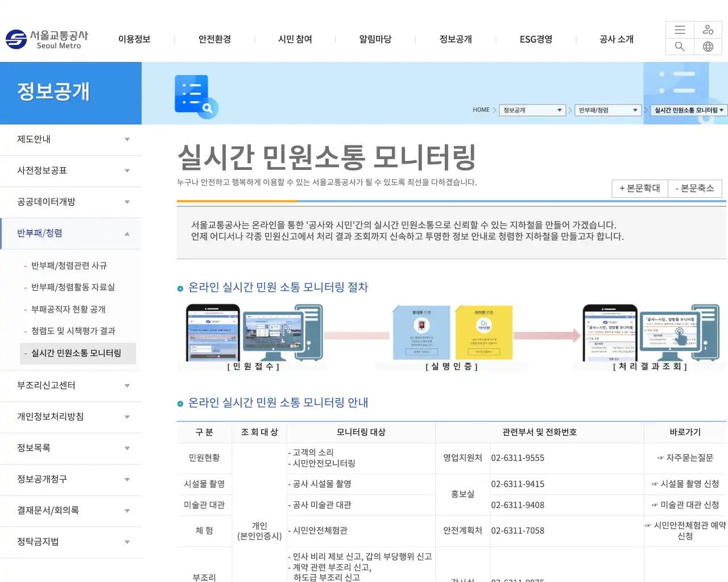Image resolution: width=728 pixels, height=582 pixels.
Task: Expand the 공공데이터개방 sidebar section
Action: 71,202
